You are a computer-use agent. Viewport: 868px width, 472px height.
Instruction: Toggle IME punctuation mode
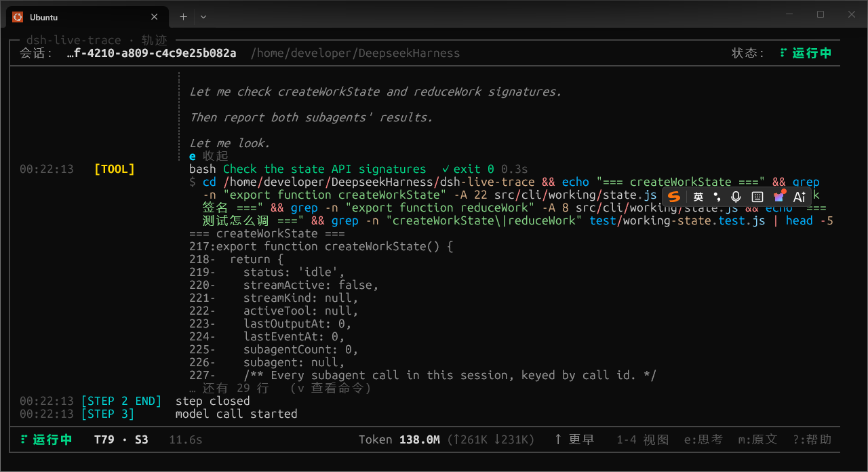[x=717, y=197]
